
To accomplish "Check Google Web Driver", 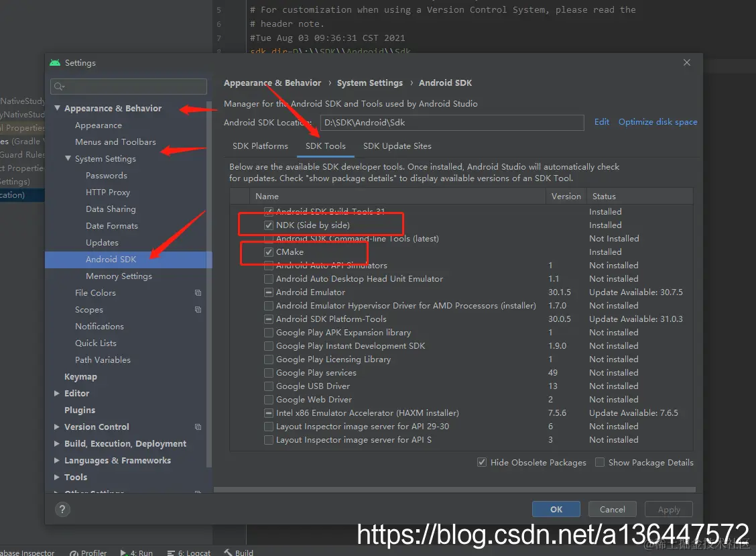I will click(x=269, y=400).
